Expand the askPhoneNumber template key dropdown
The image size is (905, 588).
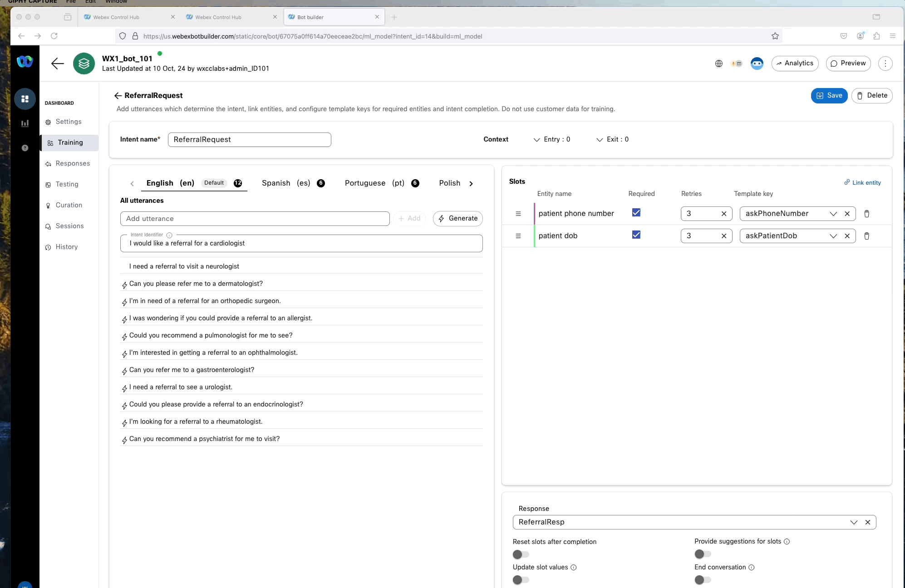coord(833,214)
